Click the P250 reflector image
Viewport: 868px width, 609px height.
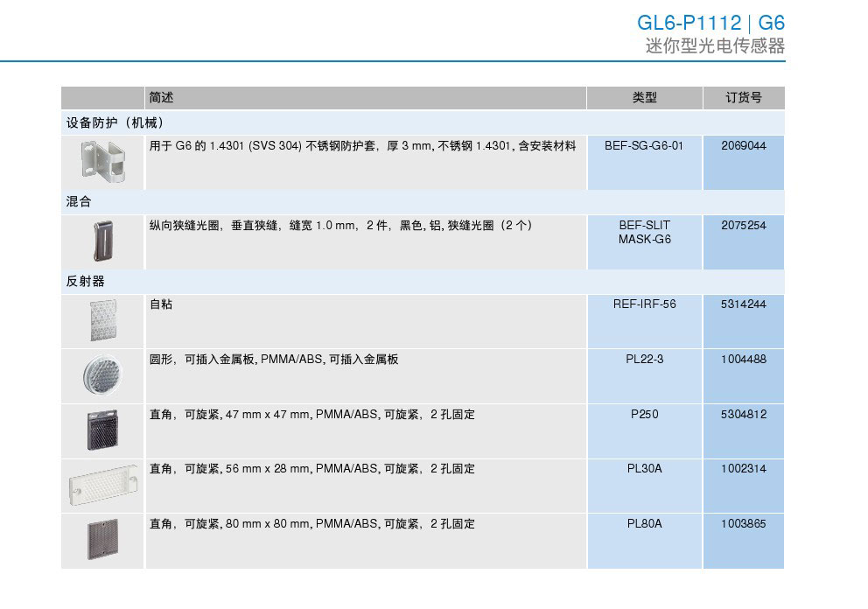103,430
